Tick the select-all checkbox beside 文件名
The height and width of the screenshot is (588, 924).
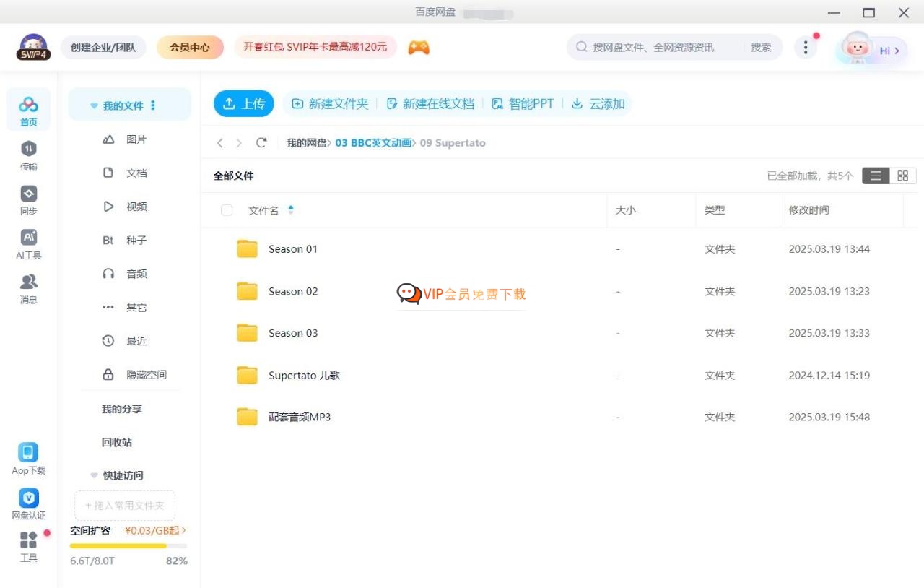tap(227, 210)
